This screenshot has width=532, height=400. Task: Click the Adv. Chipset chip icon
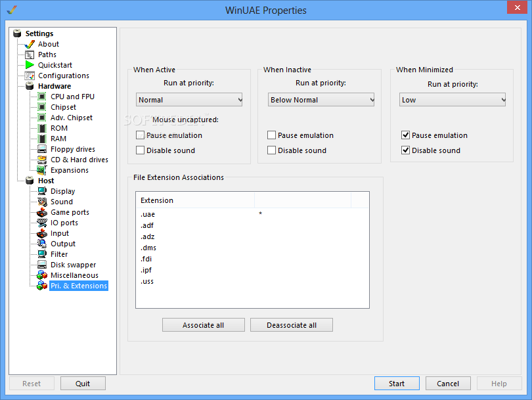[42, 118]
